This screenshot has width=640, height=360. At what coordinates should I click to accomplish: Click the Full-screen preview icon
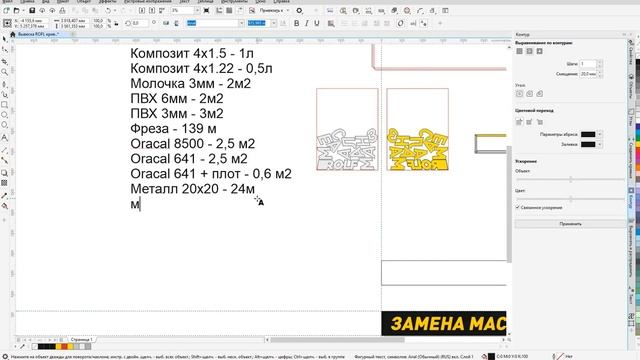tap(207, 10)
